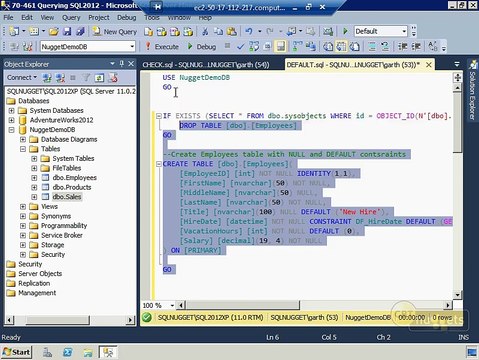The width and height of the screenshot is (479, 360).
Task: Click the Object Explorer Refresh icon
Action: [x=99, y=78]
